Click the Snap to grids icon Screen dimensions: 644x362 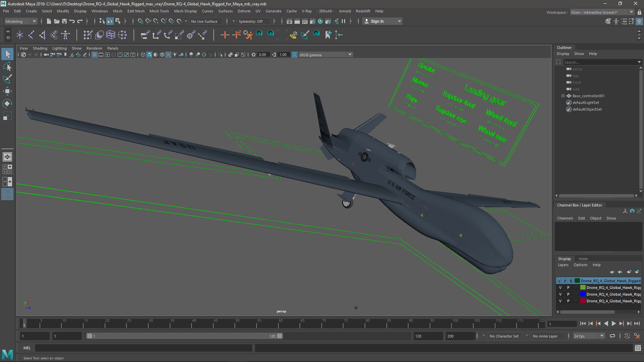[140, 21]
